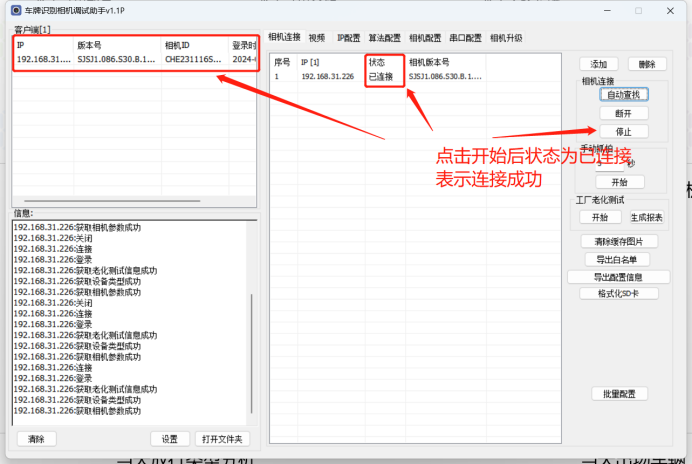The image size is (692, 464).
Task: Click the 版本号 column header
Action: 117,45
